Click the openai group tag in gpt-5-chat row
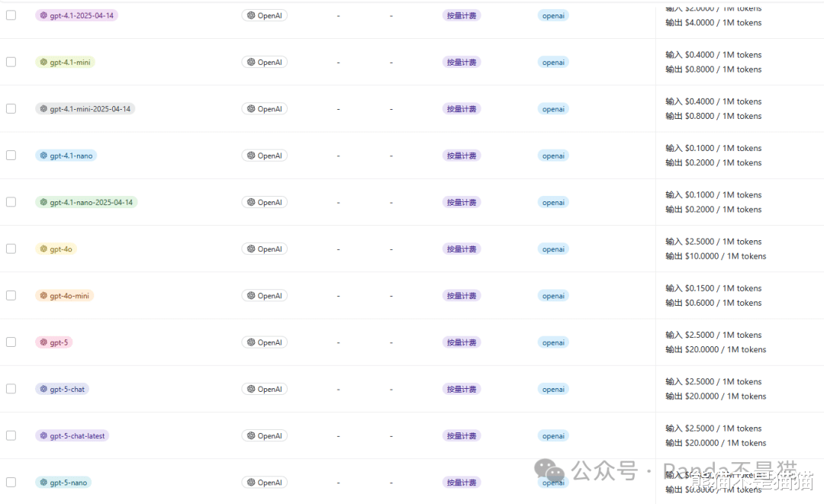 coord(553,389)
